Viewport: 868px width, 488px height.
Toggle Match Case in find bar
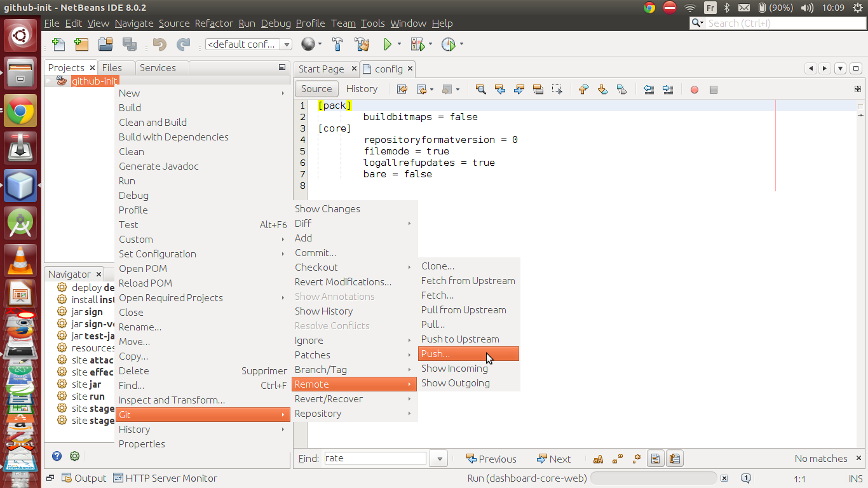click(598, 459)
